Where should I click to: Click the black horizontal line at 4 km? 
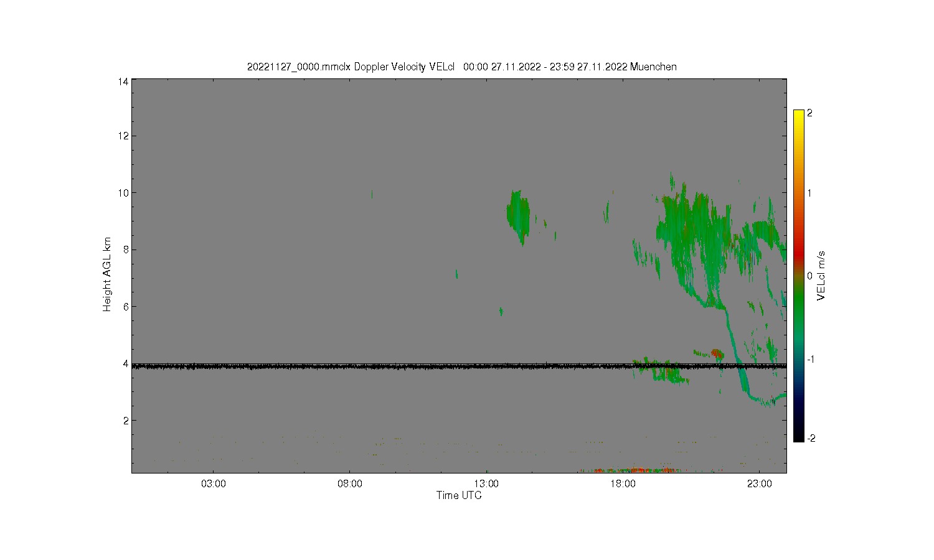[x=459, y=366]
